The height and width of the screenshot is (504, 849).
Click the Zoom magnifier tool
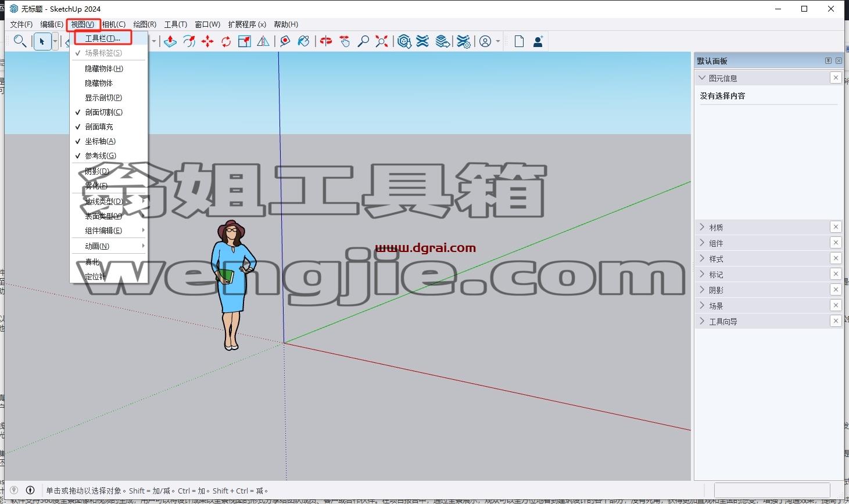(x=363, y=41)
